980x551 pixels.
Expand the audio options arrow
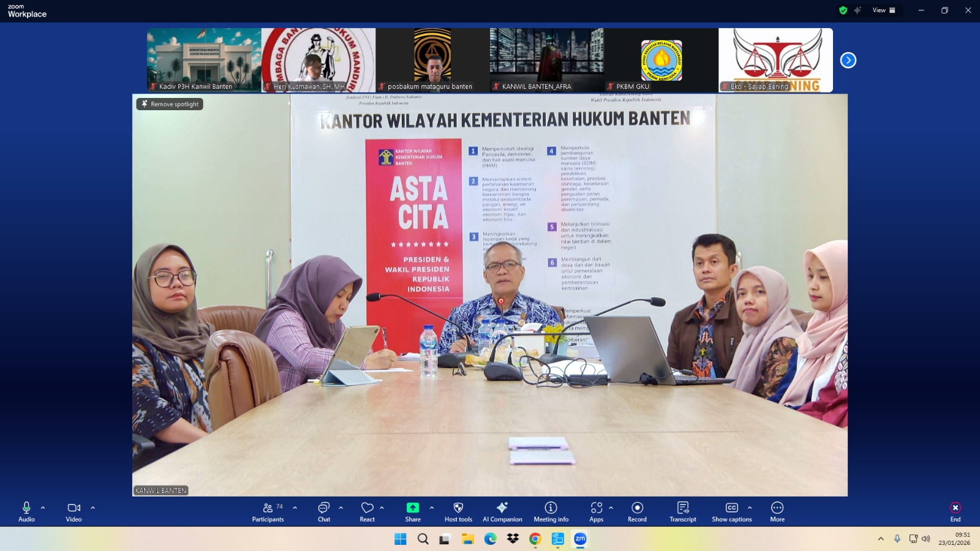pyautogui.click(x=43, y=508)
